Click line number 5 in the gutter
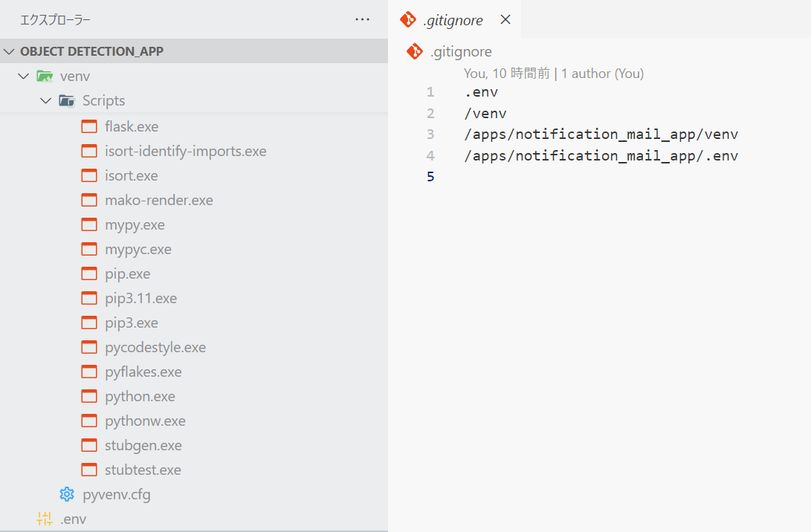Screen dimensions: 811x532 click(x=430, y=177)
